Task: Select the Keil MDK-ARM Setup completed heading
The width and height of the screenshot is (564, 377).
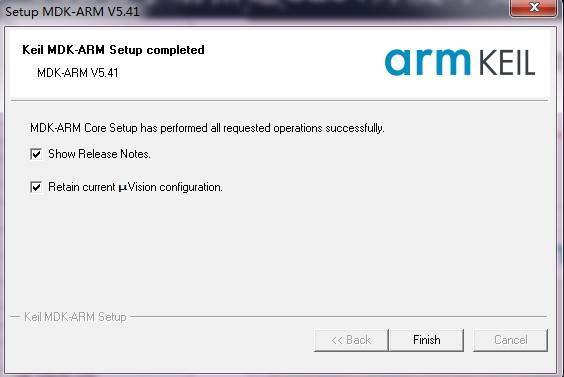Action: tap(113, 50)
